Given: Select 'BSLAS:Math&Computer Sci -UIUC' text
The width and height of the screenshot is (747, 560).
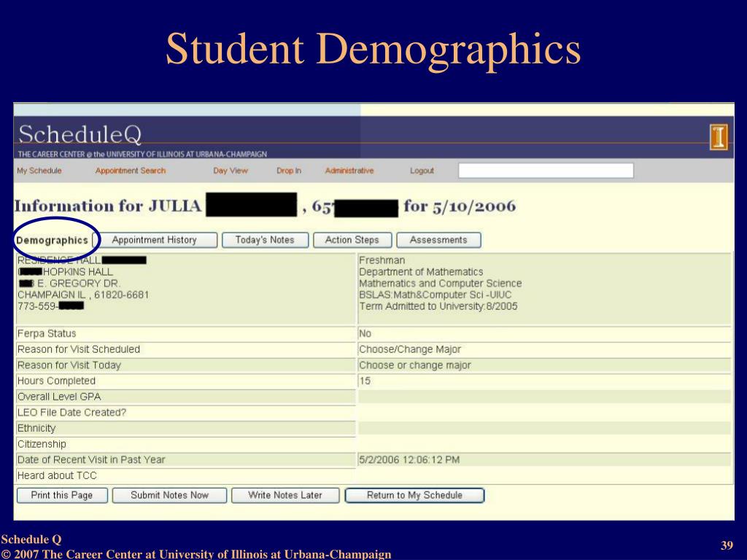Looking at the screenshot, I should [x=436, y=295].
